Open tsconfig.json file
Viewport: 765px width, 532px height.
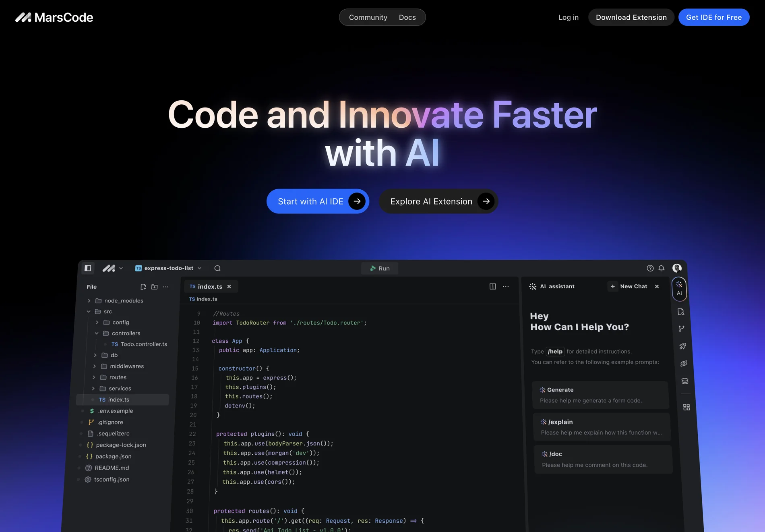pyautogui.click(x=107, y=479)
